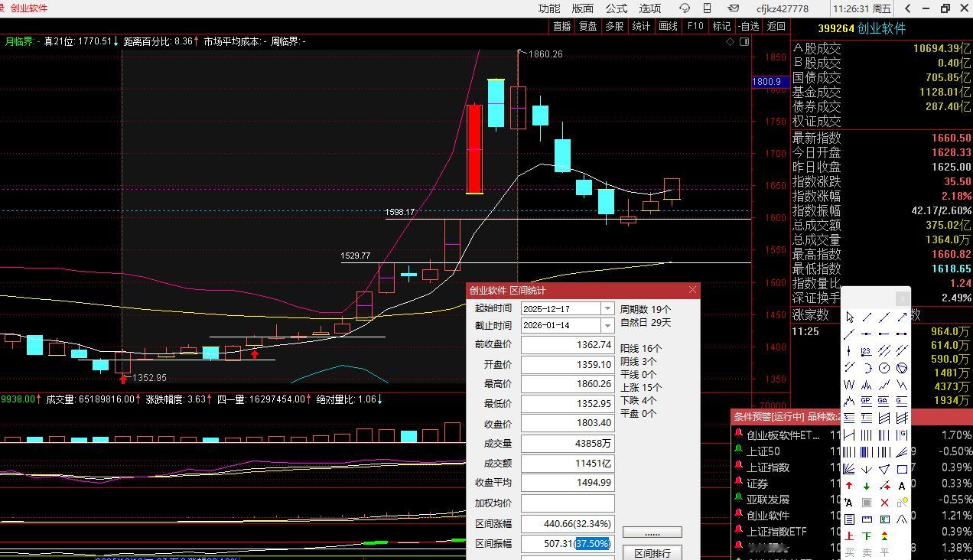The width and height of the screenshot is (973, 560).
Task: Select the rectangle drawing tool
Action: 903,469
